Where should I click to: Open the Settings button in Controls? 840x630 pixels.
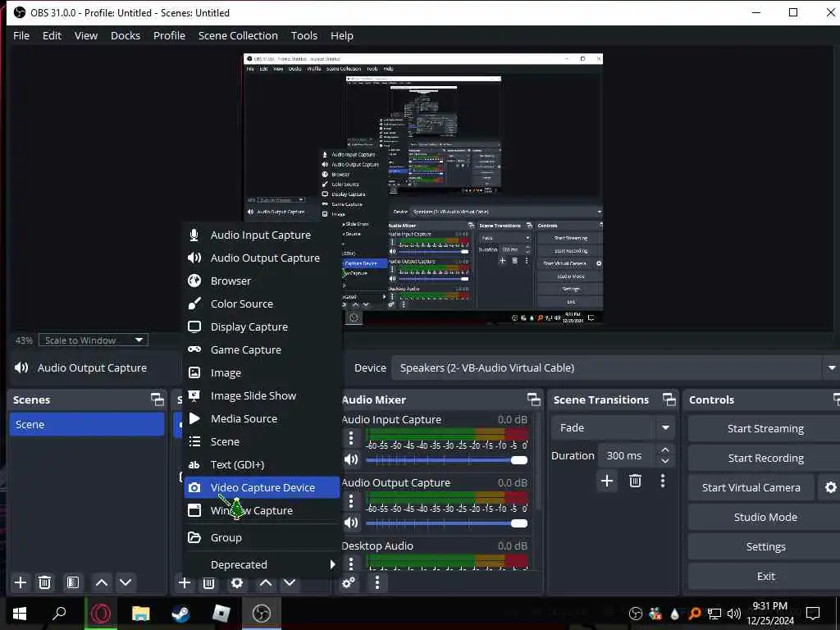click(765, 546)
